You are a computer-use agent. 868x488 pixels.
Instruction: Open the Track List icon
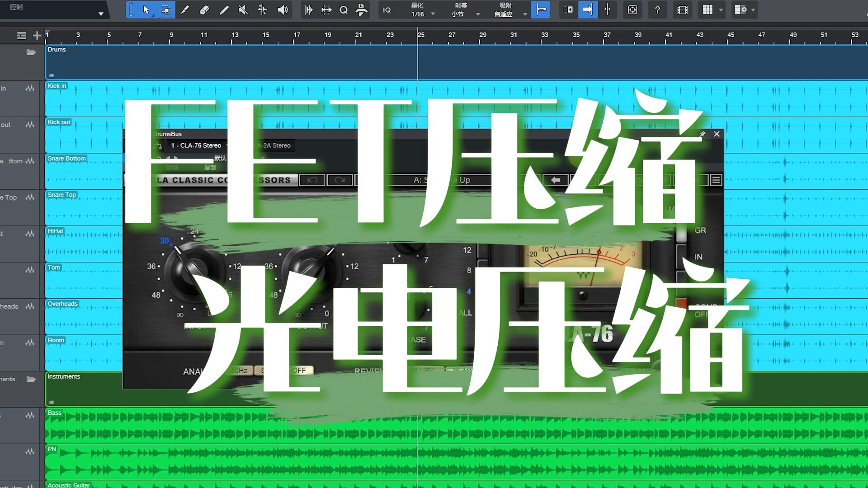[x=22, y=35]
